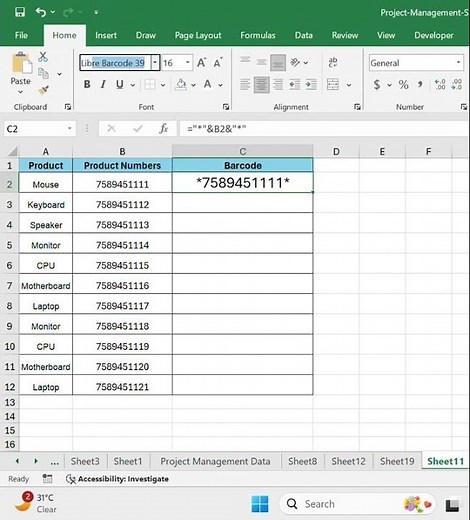Activate the Format Painter brush
Screen dimensions: 470x520
coord(43,90)
